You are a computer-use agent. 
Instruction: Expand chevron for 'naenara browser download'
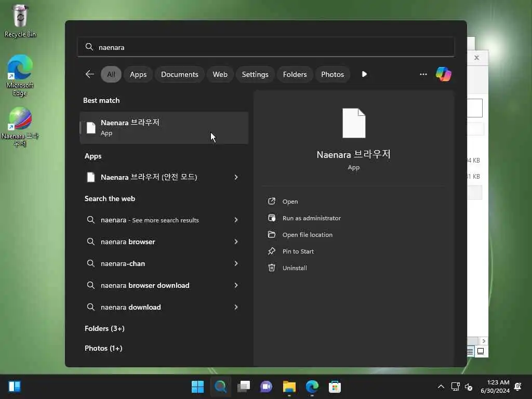[236, 285]
